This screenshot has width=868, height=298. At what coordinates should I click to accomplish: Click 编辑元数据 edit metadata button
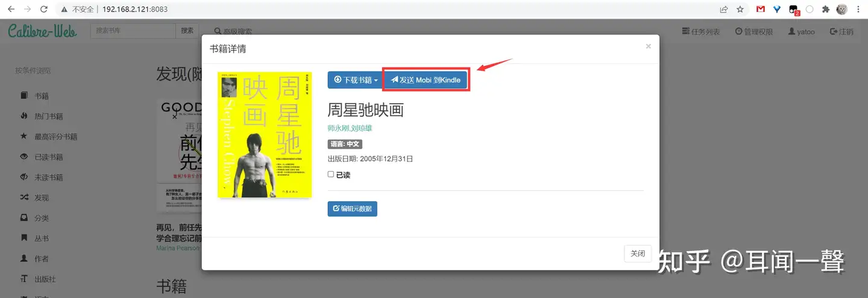pos(353,209)
